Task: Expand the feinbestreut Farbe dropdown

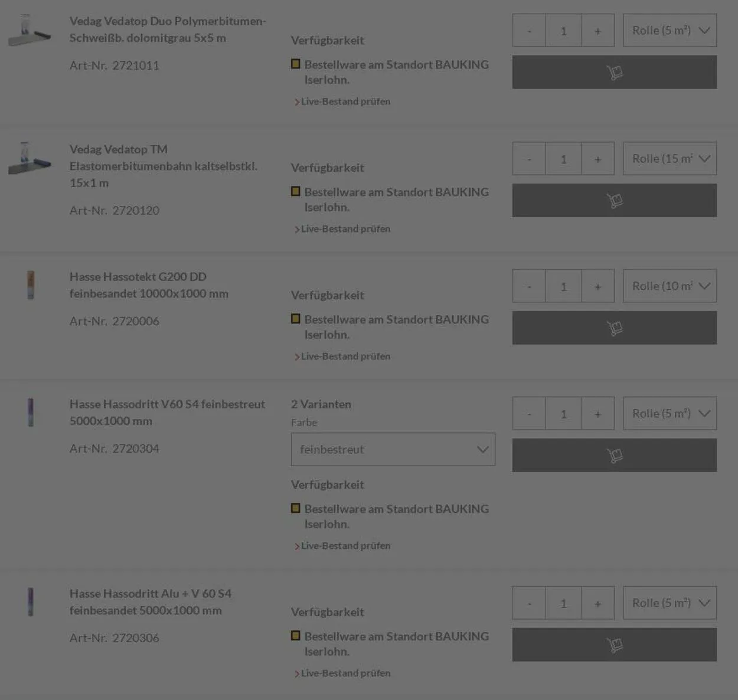Action: (x=393, y=449)
